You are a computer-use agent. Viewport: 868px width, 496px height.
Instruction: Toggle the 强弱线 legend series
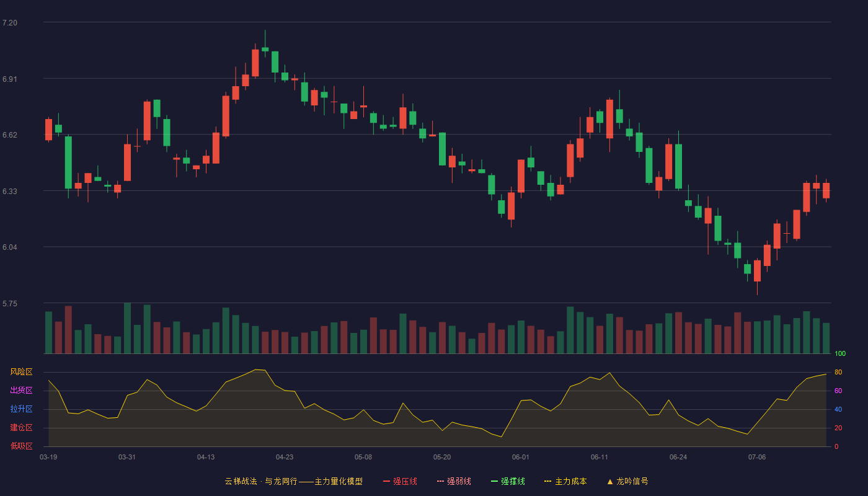click(x=454, y=481)
